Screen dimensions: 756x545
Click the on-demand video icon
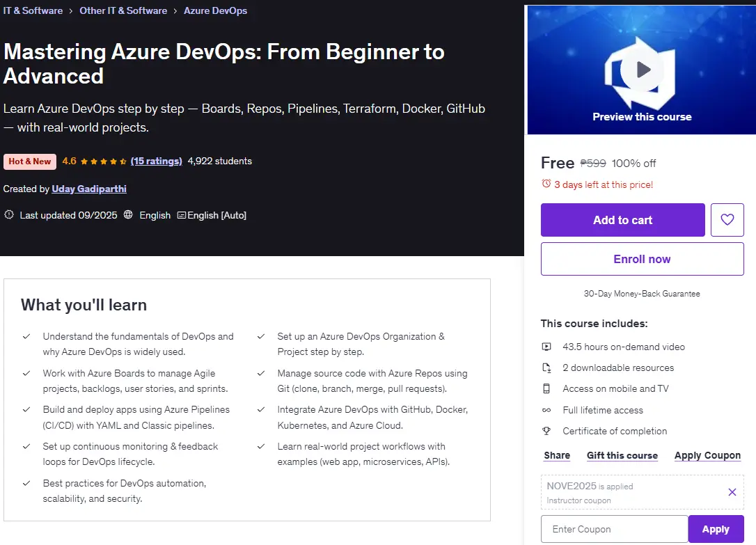pyautogui.click(x=546, y=347)
